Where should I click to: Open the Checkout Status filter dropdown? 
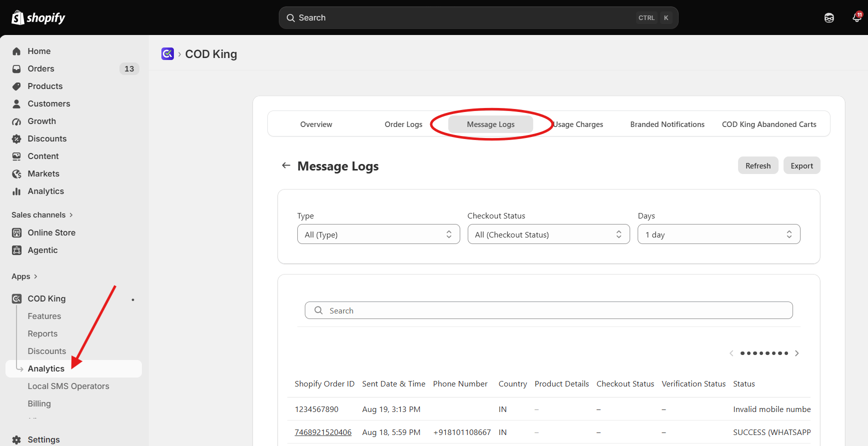pyautogui.click(x=549, y=234)
